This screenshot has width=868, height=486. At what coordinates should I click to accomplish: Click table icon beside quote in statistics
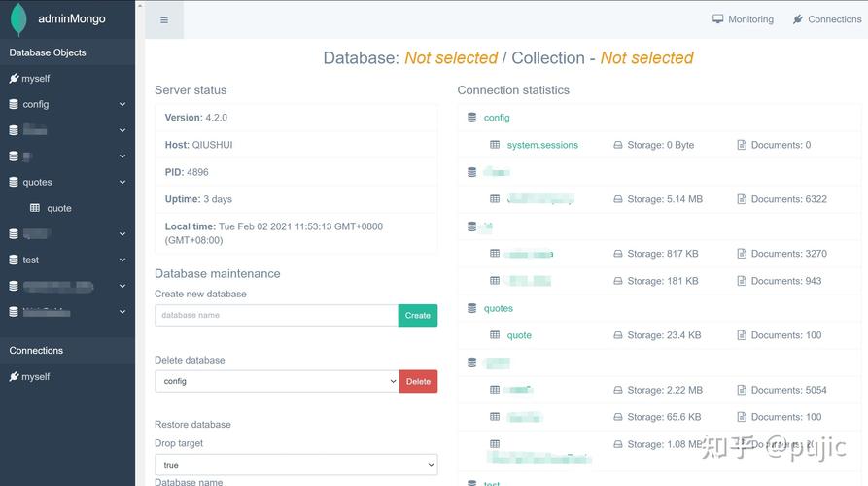point(495,335)
